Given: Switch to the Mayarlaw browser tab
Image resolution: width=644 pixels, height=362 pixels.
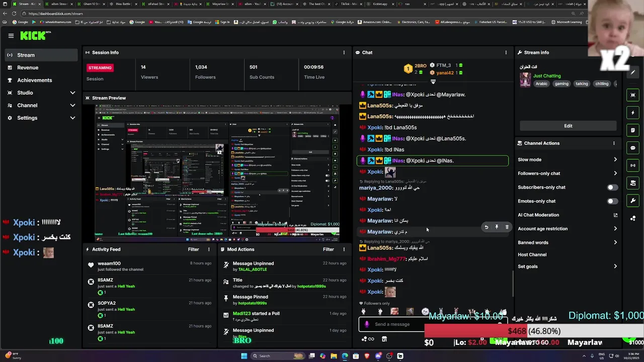Looking at the screenshot, I should click(x=220, y=4).
